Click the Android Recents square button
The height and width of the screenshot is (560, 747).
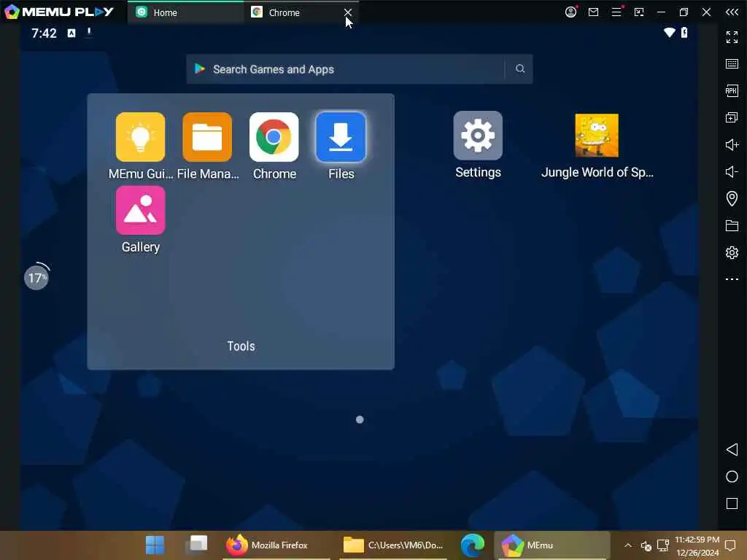pos(732,503)
